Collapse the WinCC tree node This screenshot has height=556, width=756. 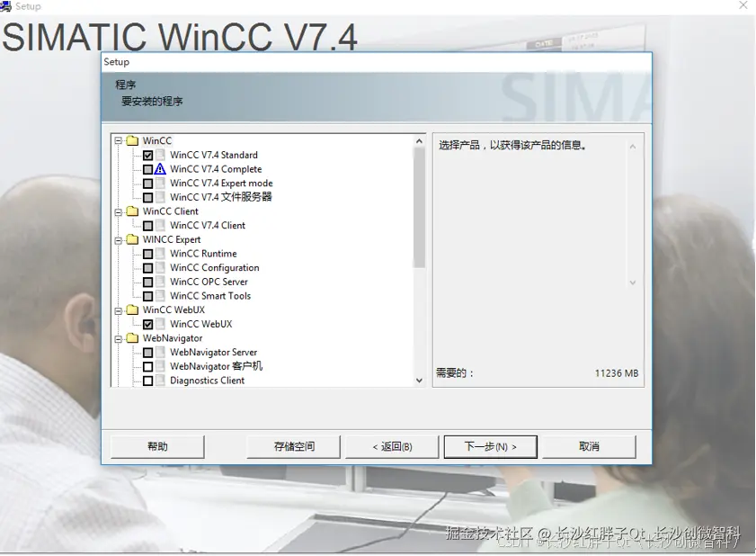118,141
